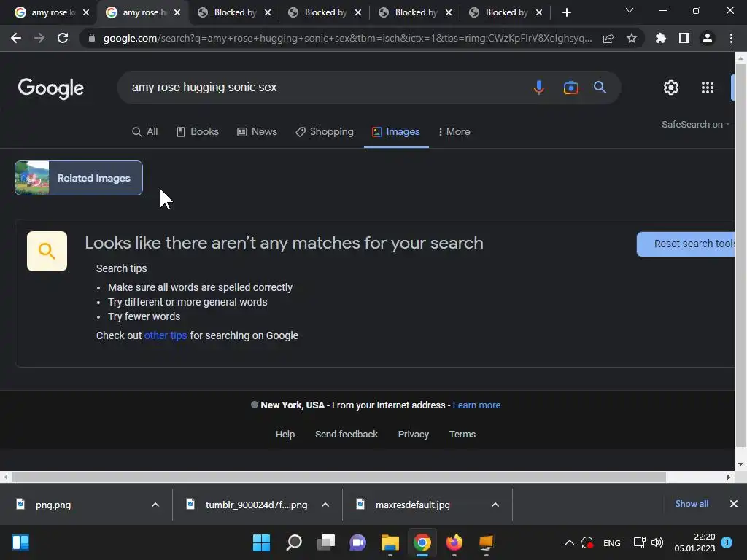Open Chrome three-dot menu
747x560 pixels.
[x=731, y=38]
